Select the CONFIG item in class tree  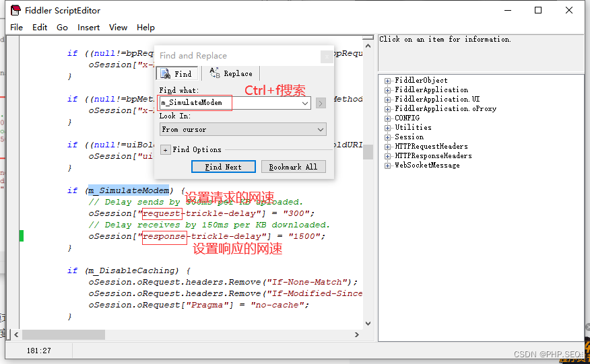(x=407, y=118)
